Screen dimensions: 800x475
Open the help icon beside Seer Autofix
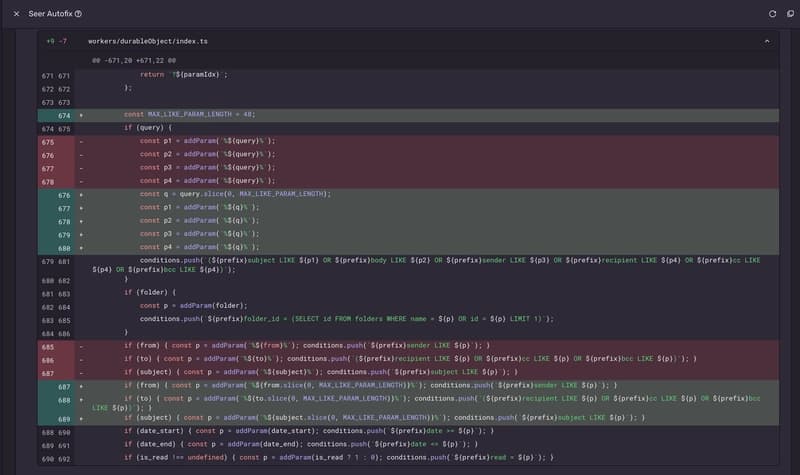78,14
